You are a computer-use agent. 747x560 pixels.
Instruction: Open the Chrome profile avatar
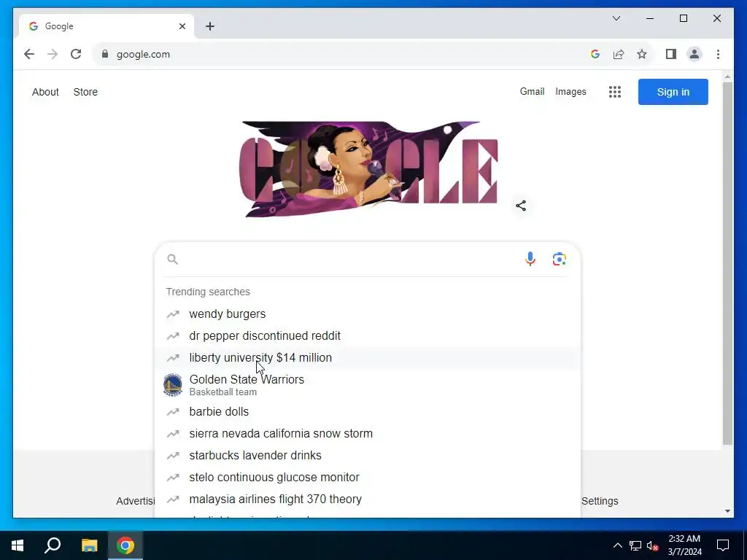coord(694,54)
